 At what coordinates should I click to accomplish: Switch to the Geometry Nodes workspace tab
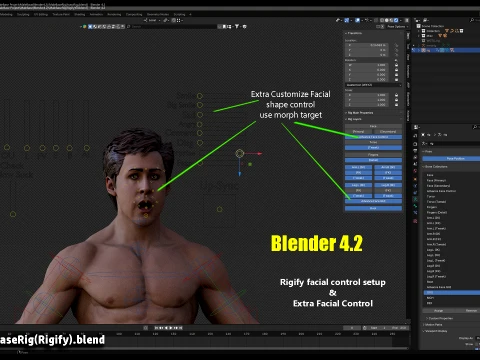[x=158, y=14]
